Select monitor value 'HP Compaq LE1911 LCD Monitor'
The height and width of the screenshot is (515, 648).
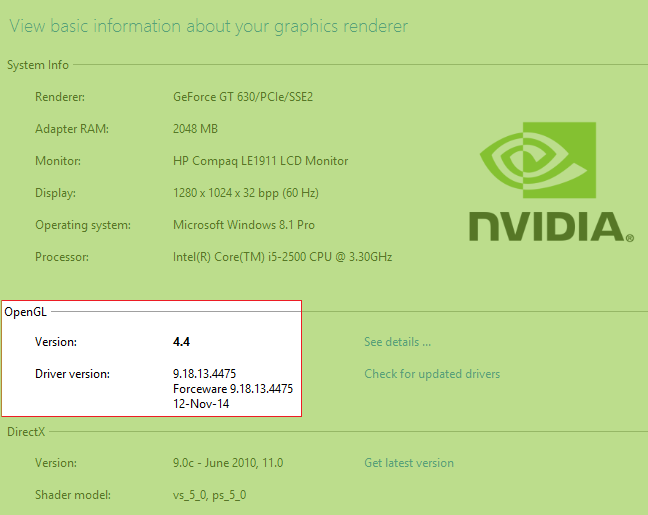[260, 161]
